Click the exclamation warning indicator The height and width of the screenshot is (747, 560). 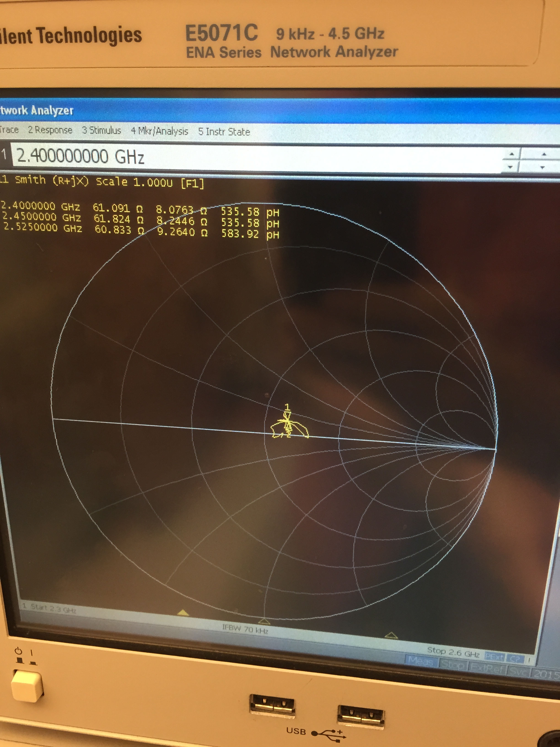(x=529, y=660)
